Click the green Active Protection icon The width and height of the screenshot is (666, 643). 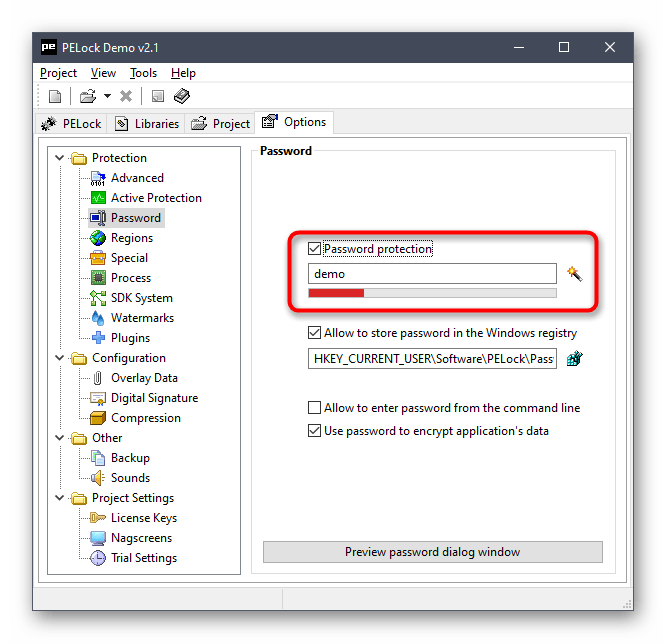tap(98, 198)
